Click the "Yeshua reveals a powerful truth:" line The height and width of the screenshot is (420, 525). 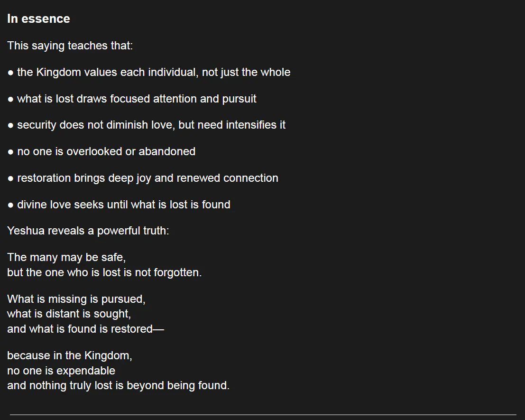pyautogui.click(x=88, y=231)
